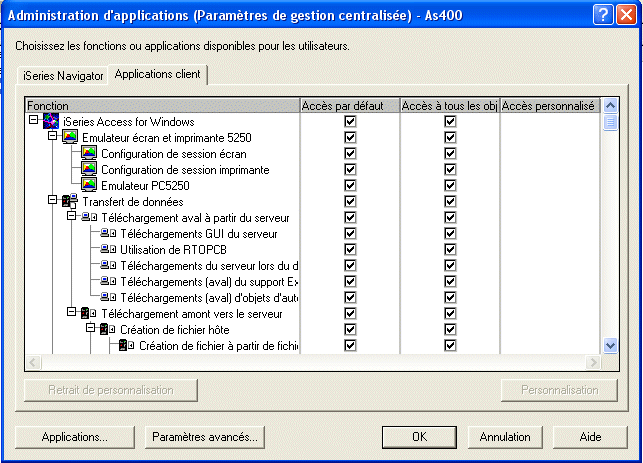
Task: Select the Emulateur PC5250 row label
Action: pos(145,186)
